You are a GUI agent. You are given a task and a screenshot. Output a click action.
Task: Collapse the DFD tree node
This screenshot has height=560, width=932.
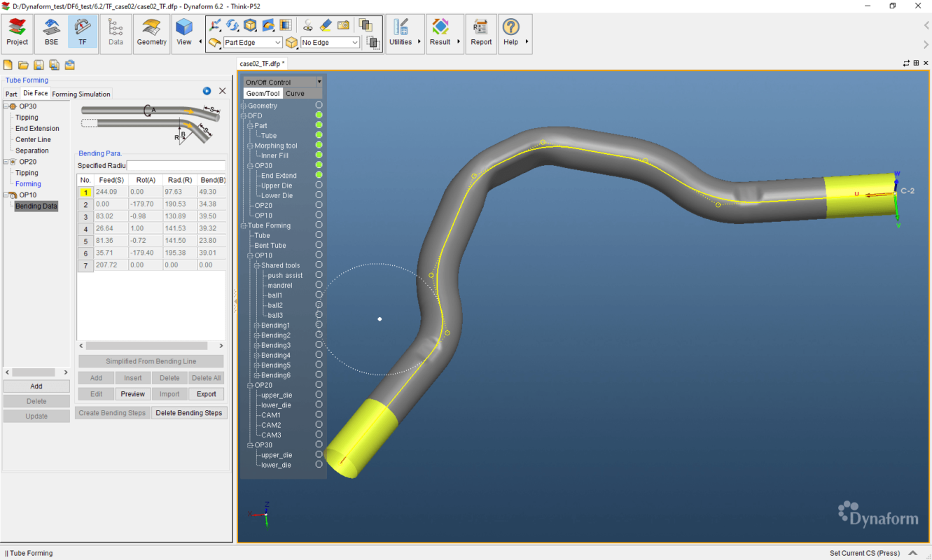point(244,115)
